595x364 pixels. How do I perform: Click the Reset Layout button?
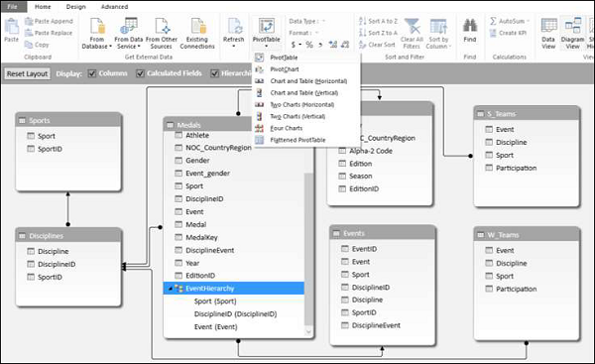(28, 73)
